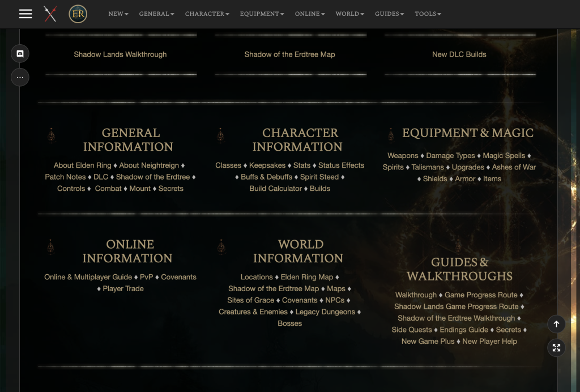Open the WORLD navigation menu
The width and height of the screenshot is (580, 392).
tap(349, 14)
